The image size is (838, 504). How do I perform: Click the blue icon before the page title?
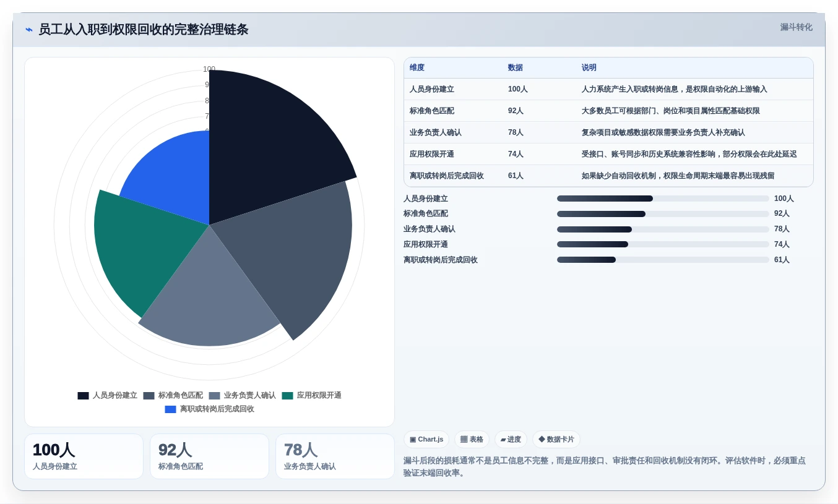tap(29, 29)
